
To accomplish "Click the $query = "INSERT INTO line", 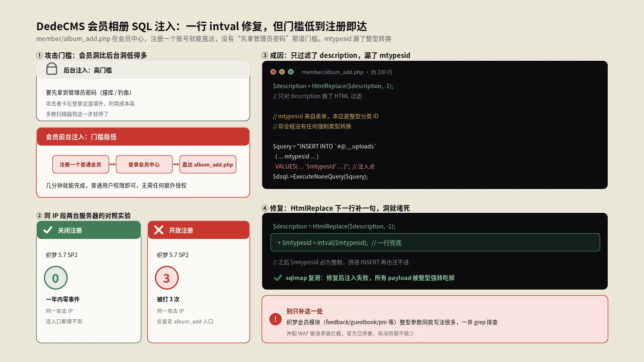I will coord(325,146).
